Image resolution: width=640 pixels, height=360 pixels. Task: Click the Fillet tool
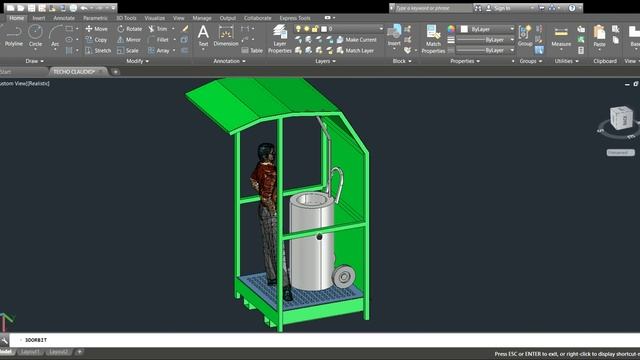click(x=158, y=40)
